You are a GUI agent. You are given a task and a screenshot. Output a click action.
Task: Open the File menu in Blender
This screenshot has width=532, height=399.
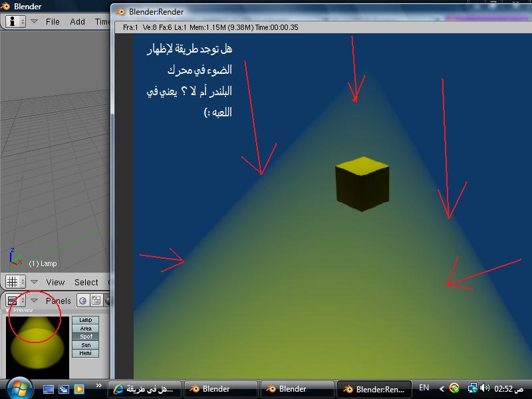53,22
